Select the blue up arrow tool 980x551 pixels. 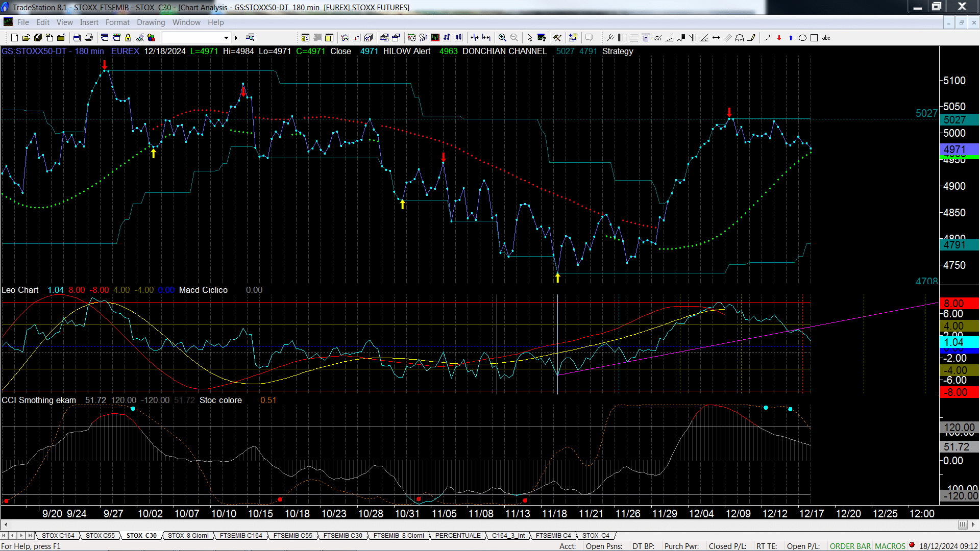[x=791, y=38]
